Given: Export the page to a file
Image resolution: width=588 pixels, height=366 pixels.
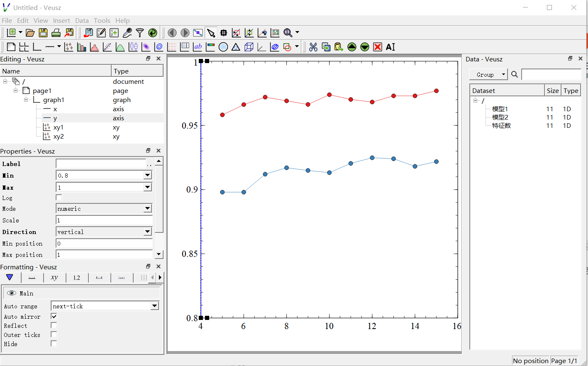Looking at the screenshot, I should pyautogui.click(x=69, y=32).
